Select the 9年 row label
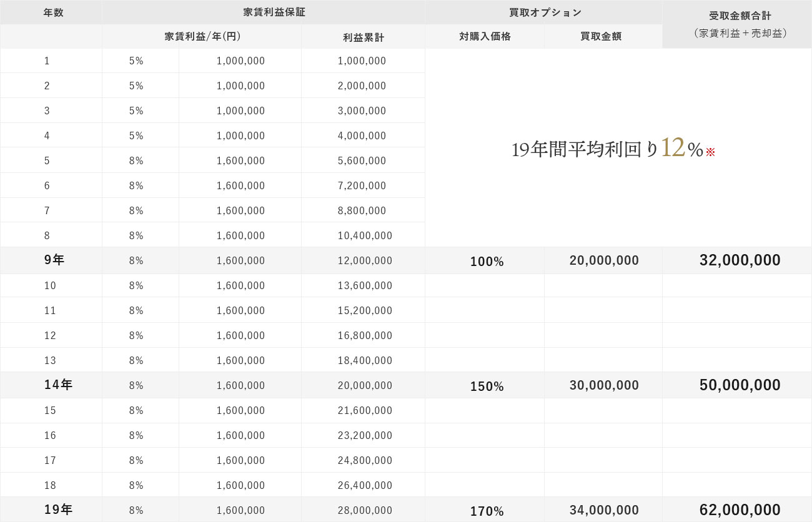This screenshot has height=522, width=812. [x=54, y=260]
